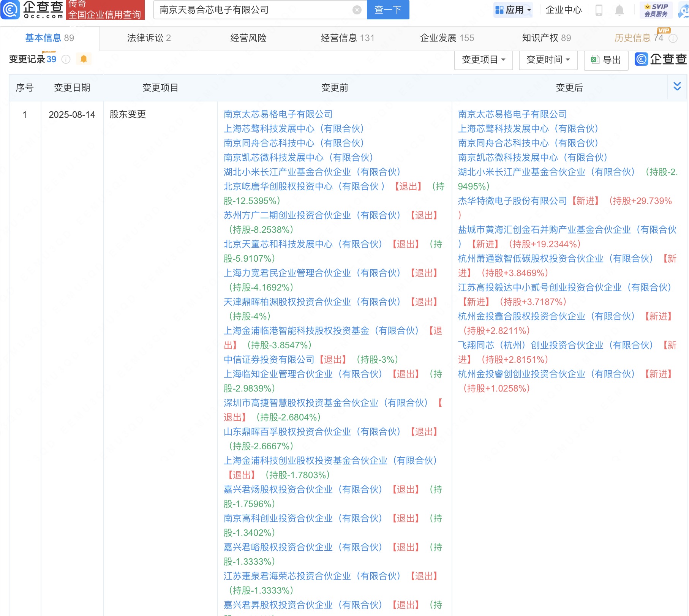Open 湖北小米长江产业基金 in 变更前 column
This screenshot has height=616, width=689.
312,172
